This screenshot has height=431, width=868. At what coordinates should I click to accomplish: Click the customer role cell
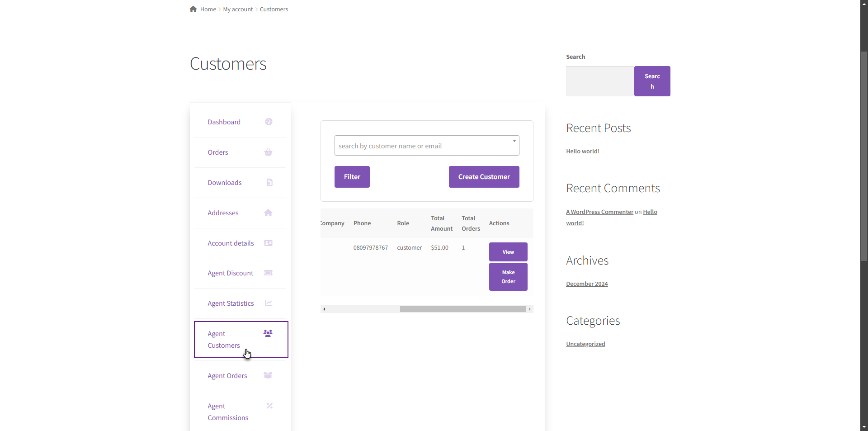click(409, 247)
